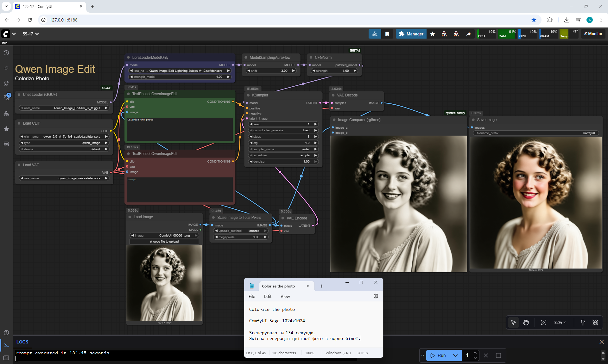This screenshot has width=608, height=364.
Task: Click the share arrow icon in toolbar
Action: (468, 34)
